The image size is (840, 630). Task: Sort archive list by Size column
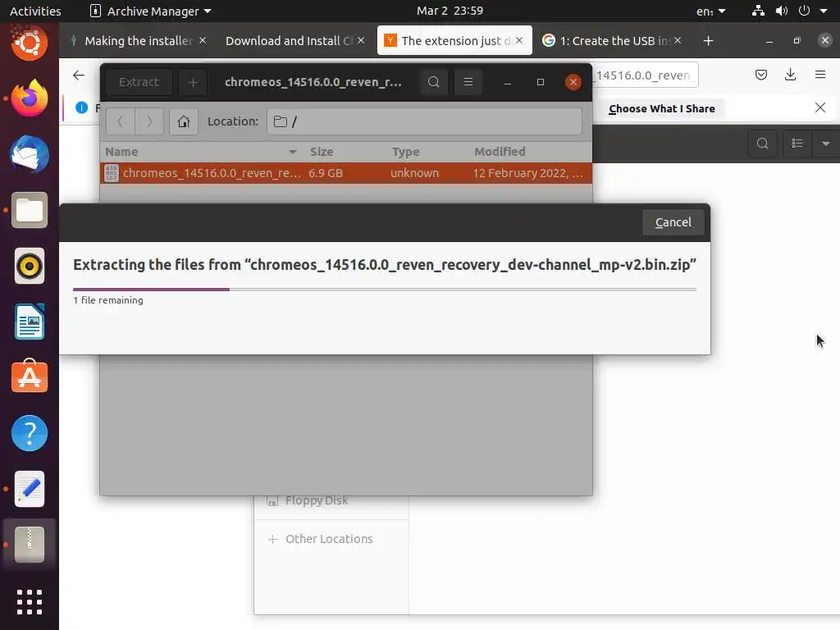click(x=345, y=152)
